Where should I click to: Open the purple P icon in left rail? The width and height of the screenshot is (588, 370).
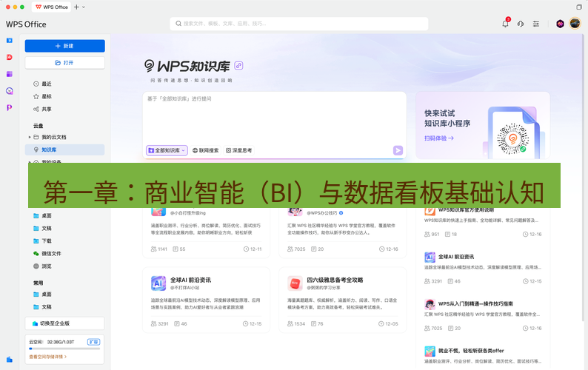tap(10, 107)
